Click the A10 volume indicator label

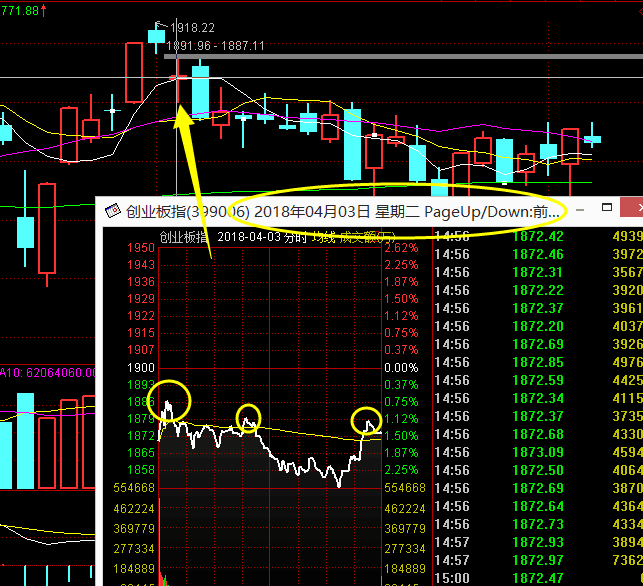pyautogui.click(x=48, y=372)
